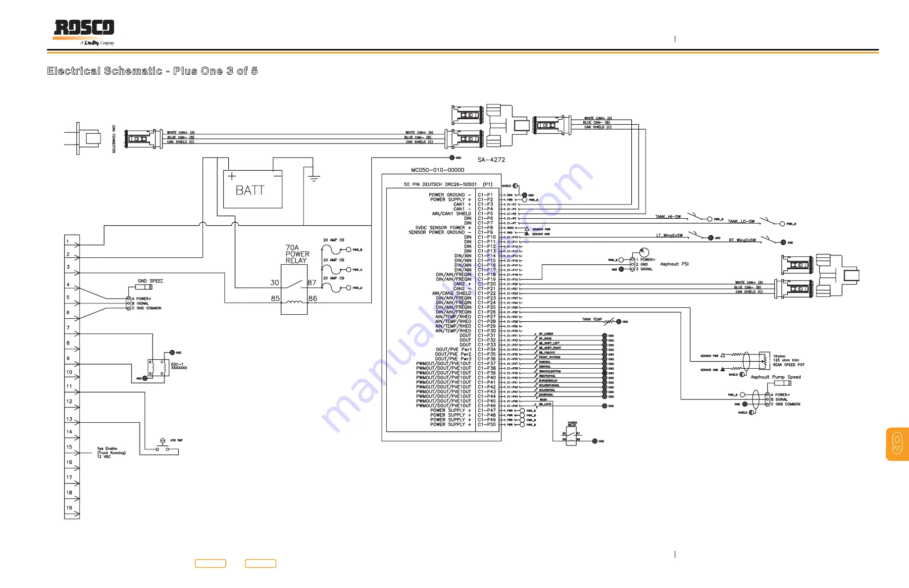The image size is (909, 588).
Task: Click the 'AIN/CAN1 SHIELD' pin label
Action: (452, 214)
